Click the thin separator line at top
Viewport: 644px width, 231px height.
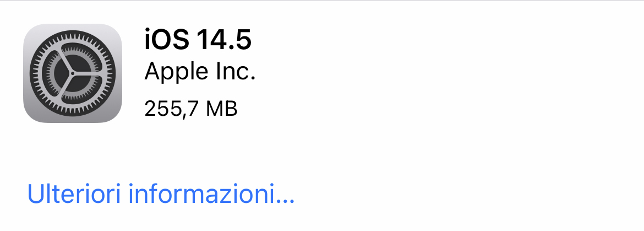coord(322,1)
